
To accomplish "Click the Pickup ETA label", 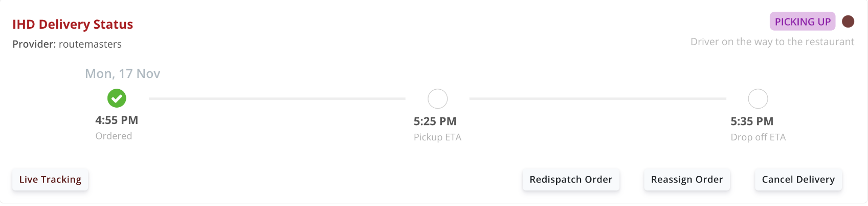I will (x=437, y=137).
